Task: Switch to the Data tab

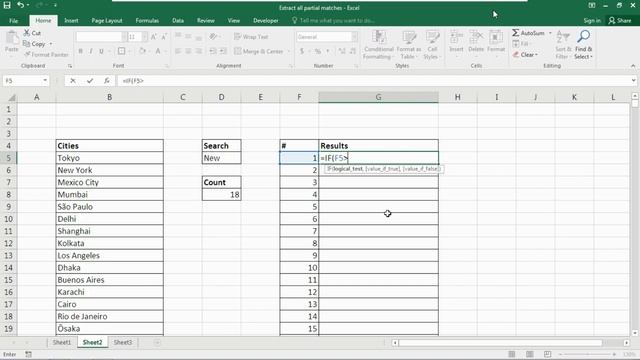Action: point(178,20)
